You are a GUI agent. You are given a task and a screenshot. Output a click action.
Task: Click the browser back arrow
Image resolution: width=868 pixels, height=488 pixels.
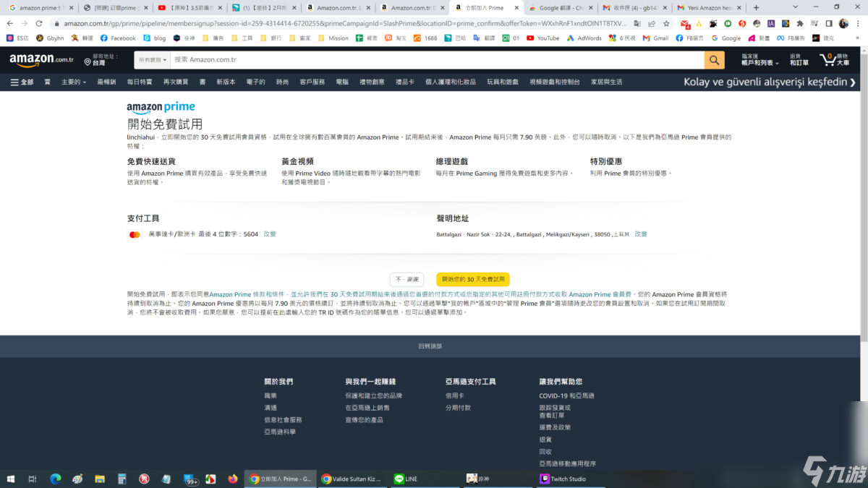10,23
